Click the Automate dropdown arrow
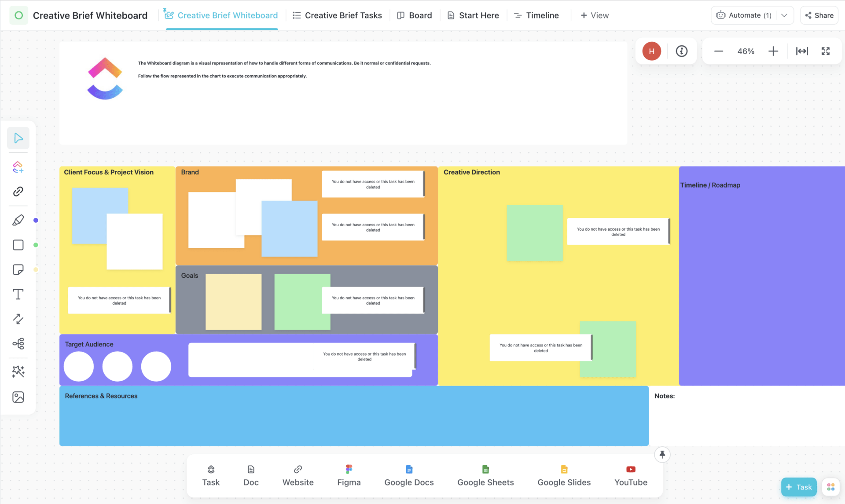Image resolution: width=845 pixels, height=504 pixels. click(786, 15)
